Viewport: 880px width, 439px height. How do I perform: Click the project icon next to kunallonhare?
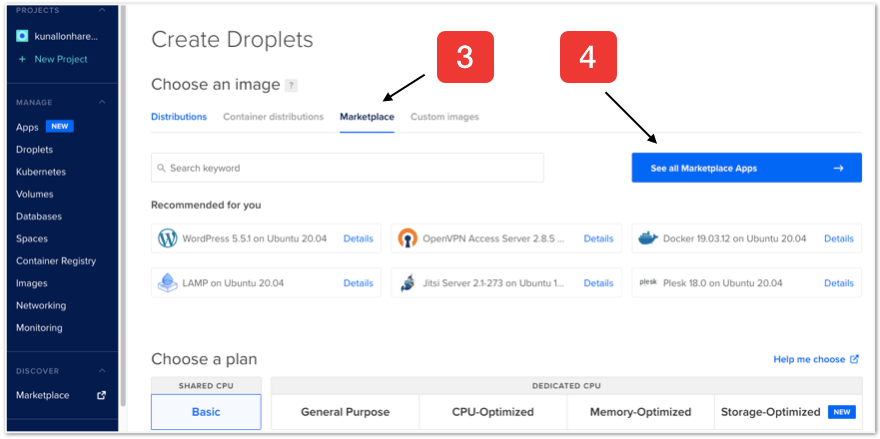22,36
